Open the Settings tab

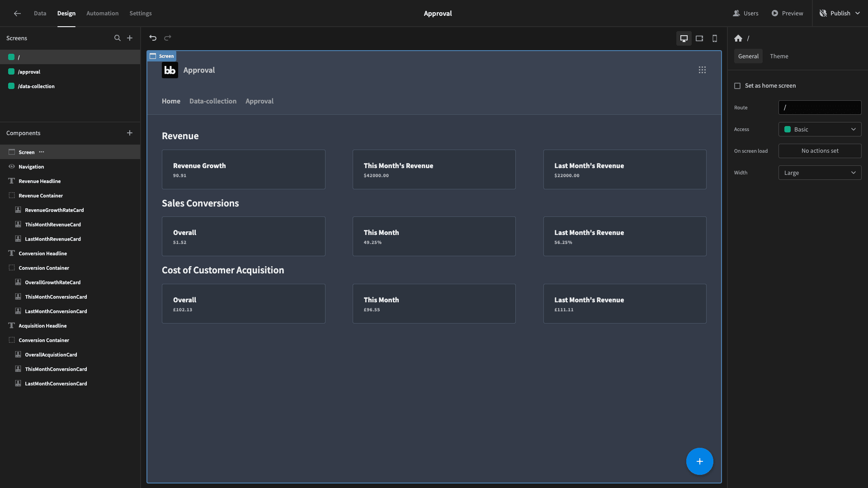click(140, 14)
